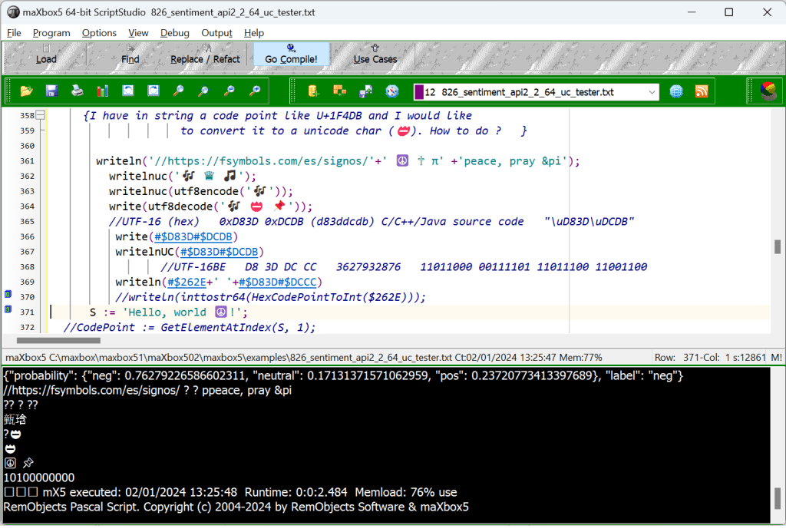Click the open folder icon in toolbar
786x532 pixels.
[x=27, y=91]
